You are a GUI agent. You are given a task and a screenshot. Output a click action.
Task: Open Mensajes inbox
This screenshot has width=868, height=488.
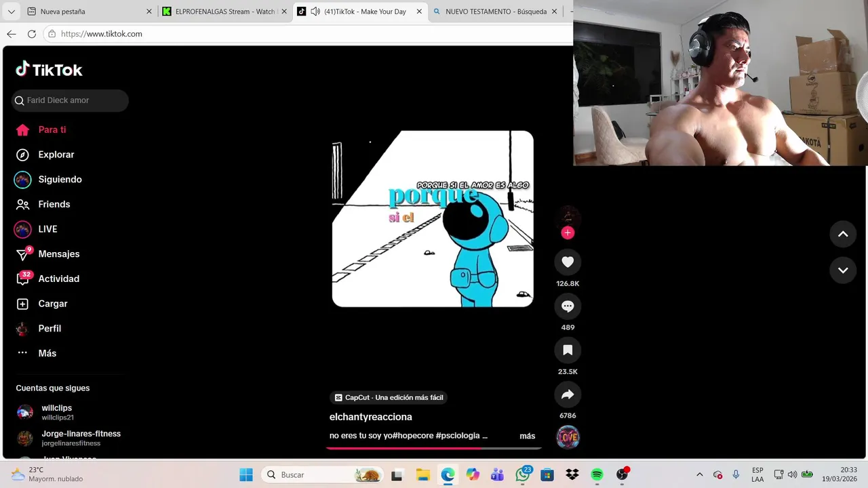tap(47, 254)
